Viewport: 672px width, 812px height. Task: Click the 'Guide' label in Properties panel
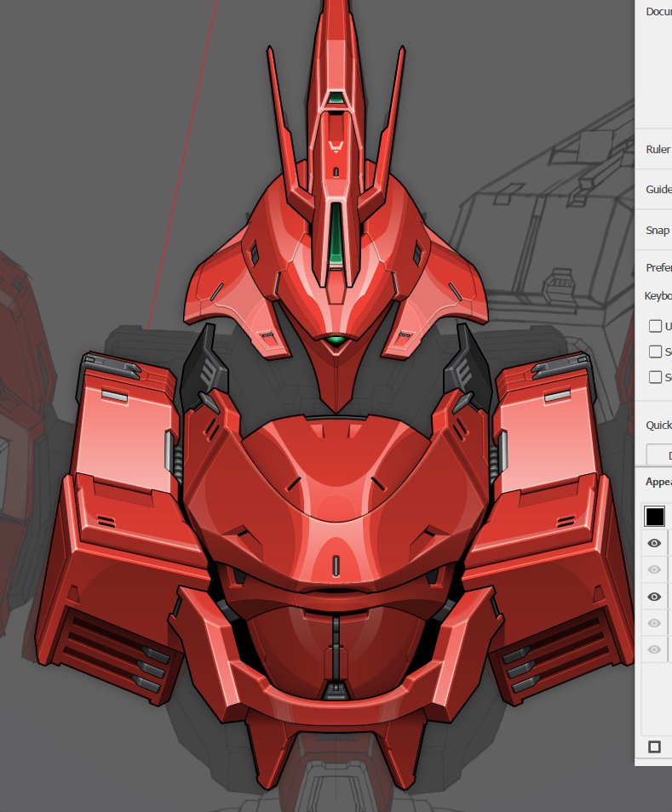[658, 189]
